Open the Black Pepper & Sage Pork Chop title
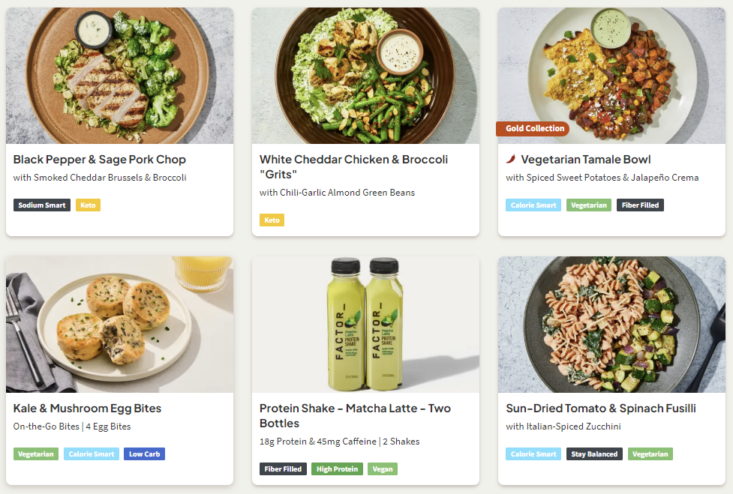The image size is (733, 494). coord(100,159)
